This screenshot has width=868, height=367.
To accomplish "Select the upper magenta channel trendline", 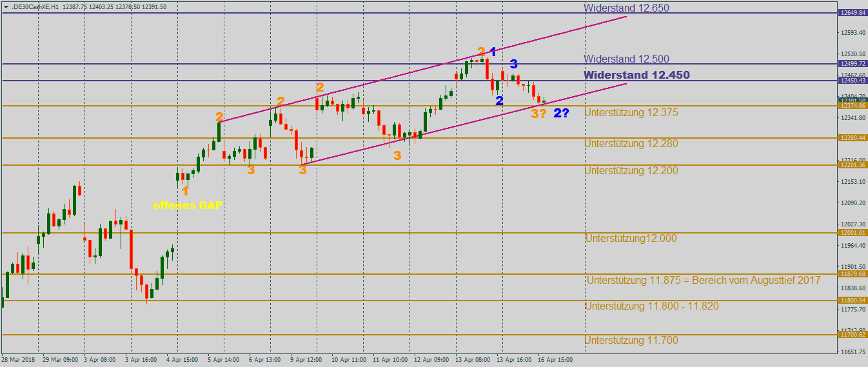I will coord(423,69).
